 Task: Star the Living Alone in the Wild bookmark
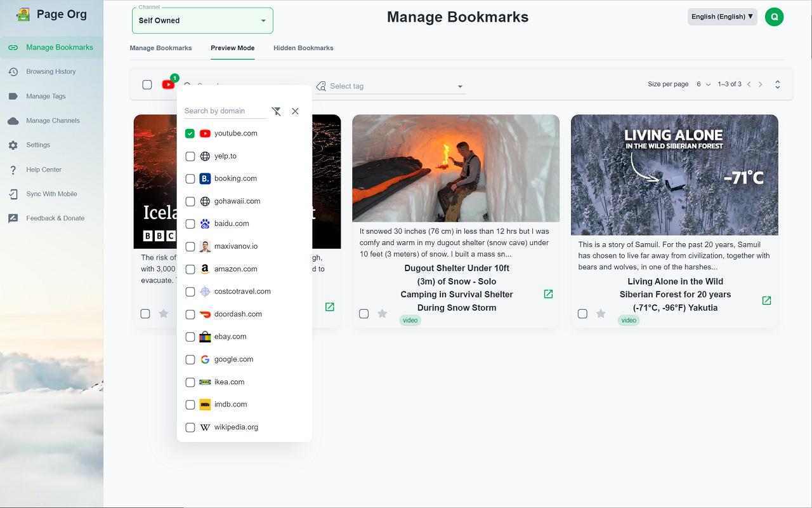tap(601, 314)
